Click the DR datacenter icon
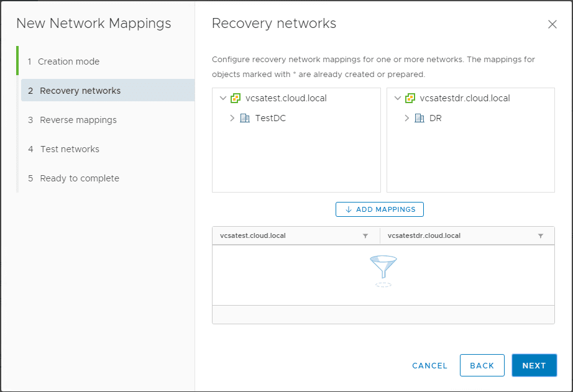 click(x=419, y=118)
